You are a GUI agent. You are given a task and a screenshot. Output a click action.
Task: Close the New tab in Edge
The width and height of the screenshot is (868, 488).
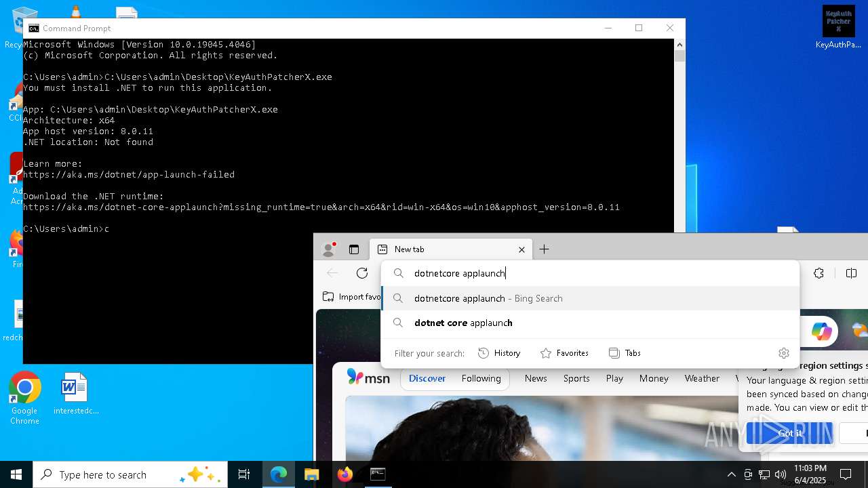521,249
